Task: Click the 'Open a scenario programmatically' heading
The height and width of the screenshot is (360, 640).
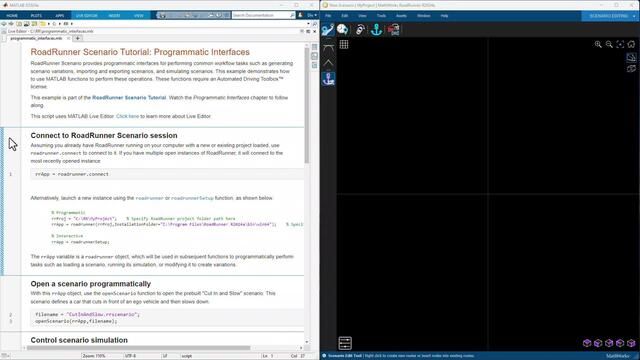Action: [91, 284]
